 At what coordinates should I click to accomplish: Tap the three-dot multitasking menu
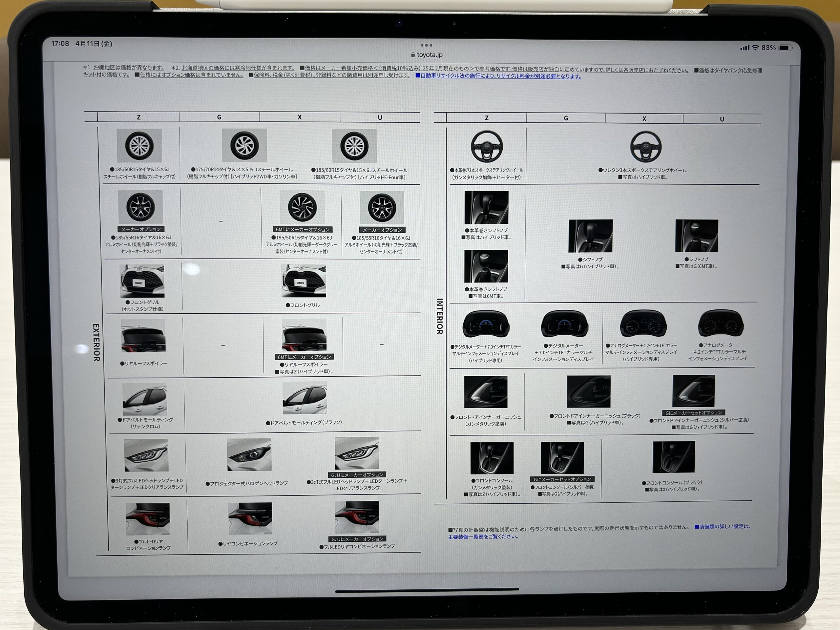click(426, 45)
